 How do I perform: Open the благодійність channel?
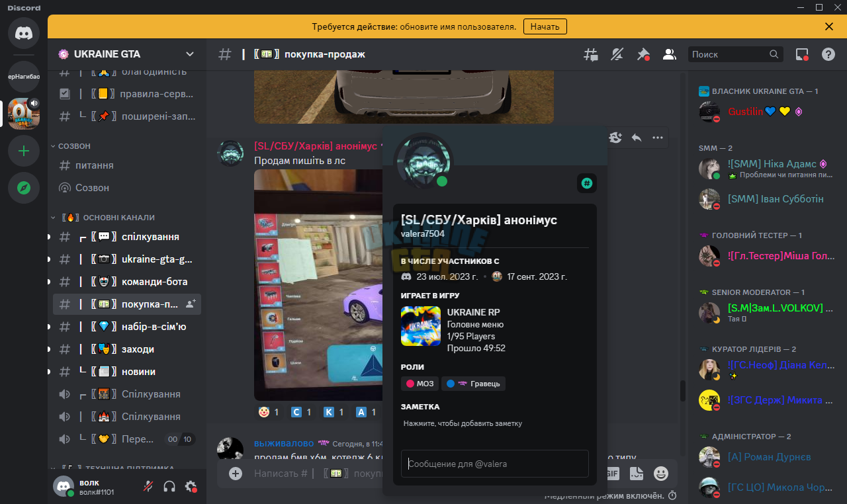[127, 71]
